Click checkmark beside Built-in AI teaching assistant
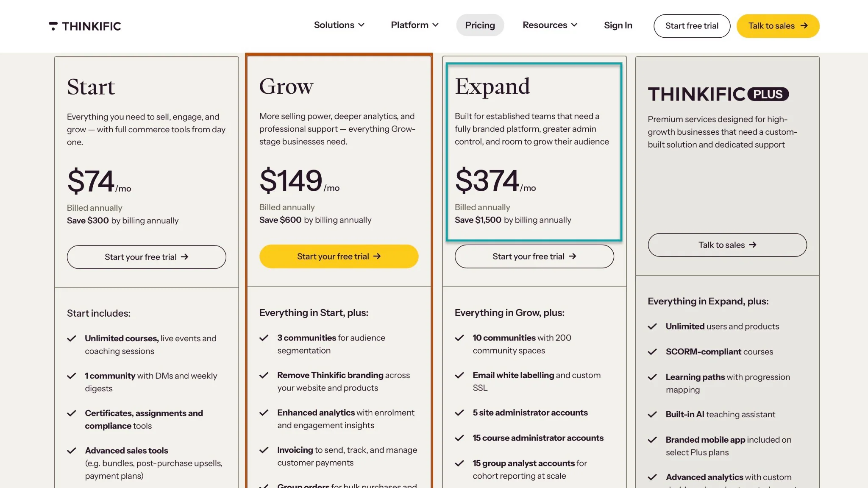Screen dimensions: 868x488 coord(652,415)
